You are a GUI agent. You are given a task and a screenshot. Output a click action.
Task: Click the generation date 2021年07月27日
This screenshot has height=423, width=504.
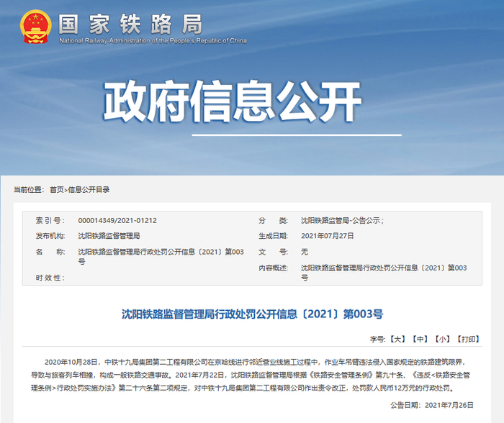[327, 236]
